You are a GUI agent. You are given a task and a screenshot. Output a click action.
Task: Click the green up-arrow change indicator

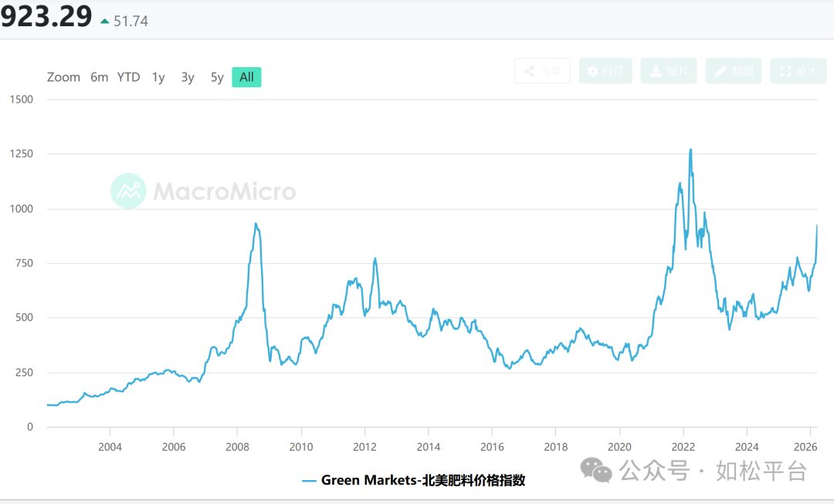[x=105, y=21]
